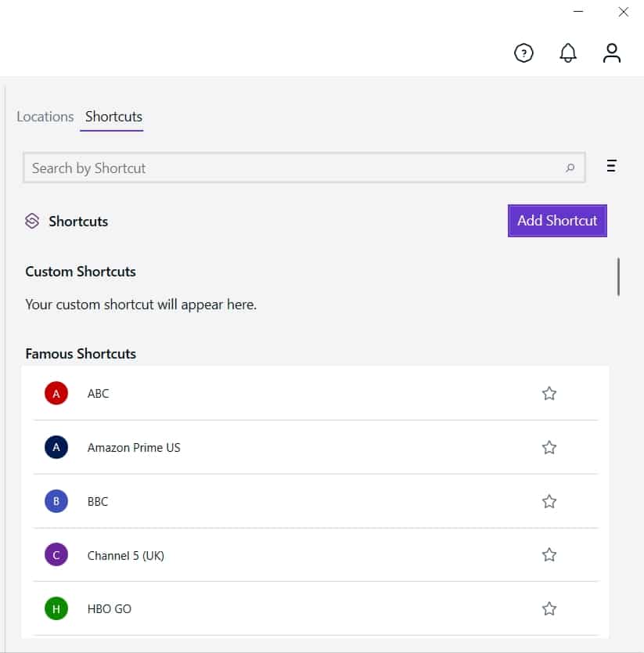This screenshot has height=653, width=644.
Task: Toggle favorite star for Amazon Prime US
Action: [x=549, y=447]
